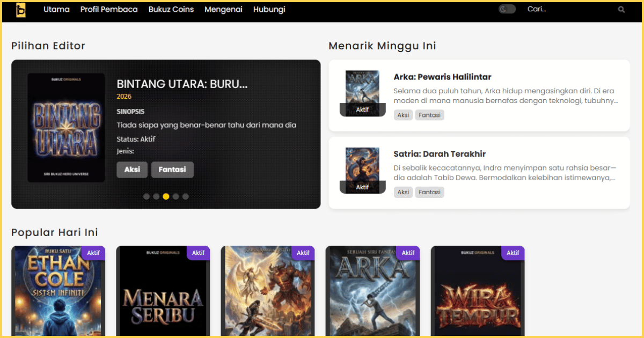Viewport: 644px width, 338px height.
Task: Click the 2026 year label in featured slide
Action: [124, 97]
